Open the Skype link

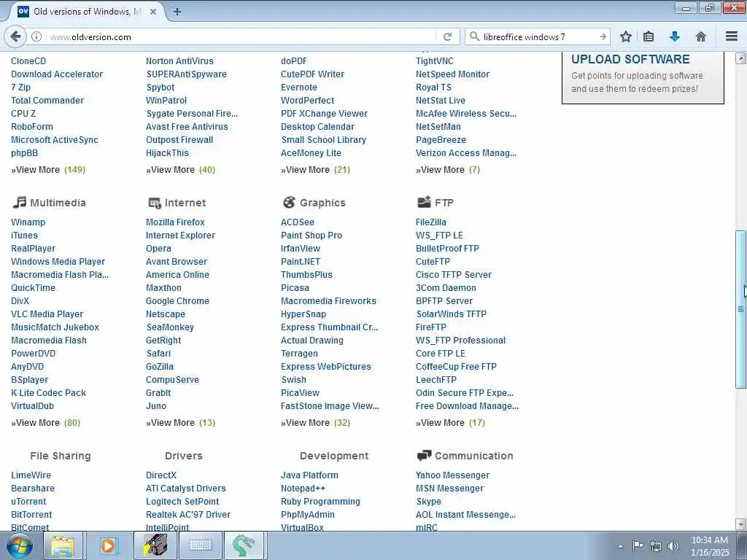click(x=429, y=502)
